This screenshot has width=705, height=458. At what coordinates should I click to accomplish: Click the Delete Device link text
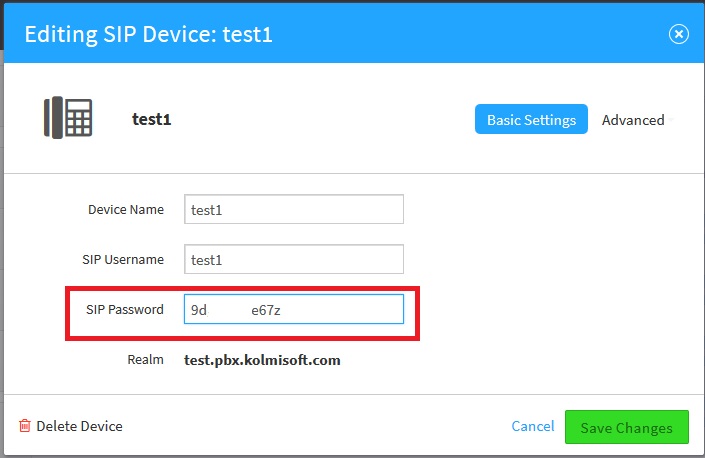click(x=79, y=426)
